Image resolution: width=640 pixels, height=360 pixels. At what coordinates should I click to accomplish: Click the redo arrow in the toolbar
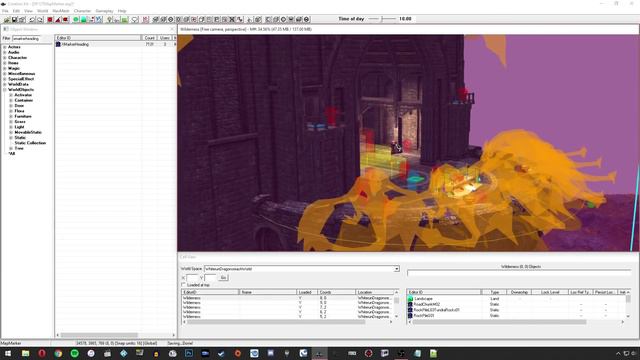point(40,19)
